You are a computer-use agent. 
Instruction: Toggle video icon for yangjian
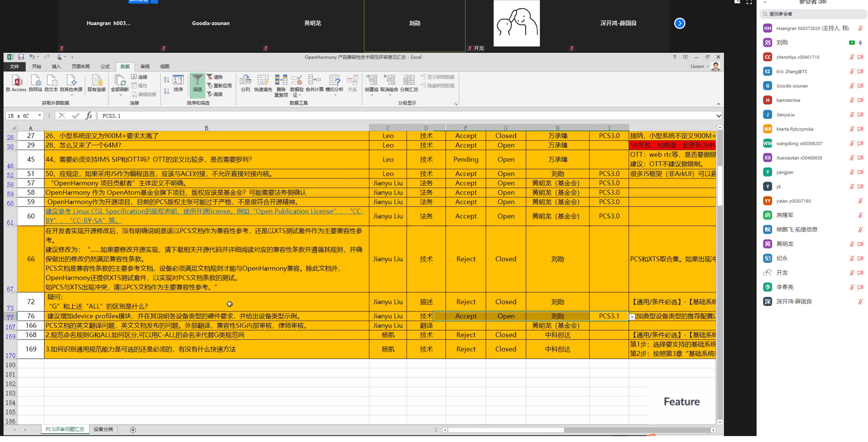(x=860, y=172)
